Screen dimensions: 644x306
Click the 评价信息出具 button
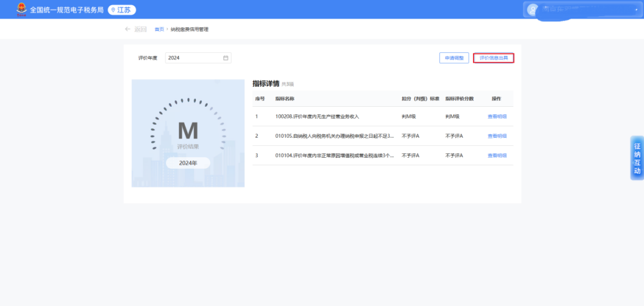tap(493, 58)
